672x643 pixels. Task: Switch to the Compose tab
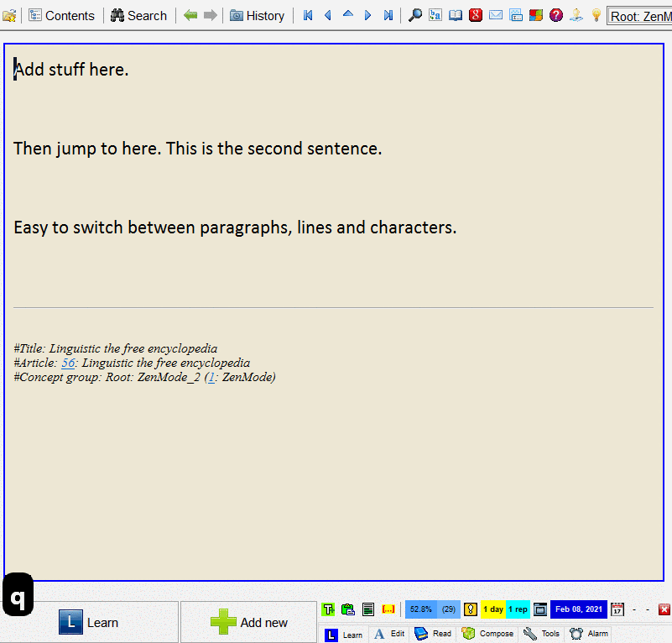pos(487,634)
